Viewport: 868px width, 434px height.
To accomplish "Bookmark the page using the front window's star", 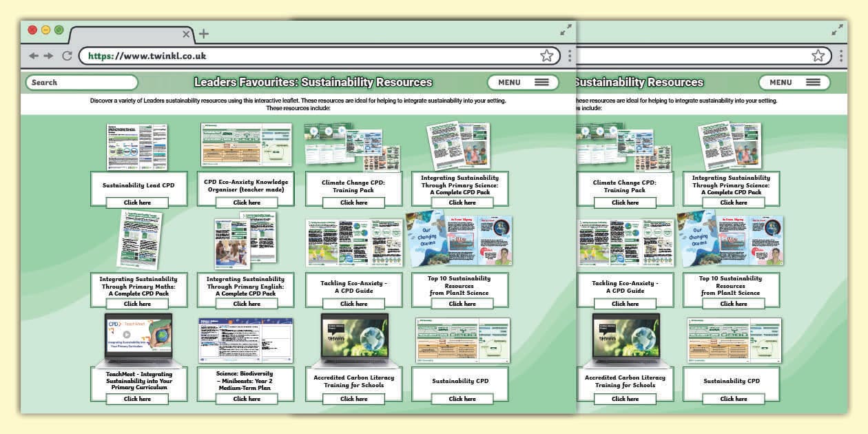I will pyautogui.click(x=546, y=56).
